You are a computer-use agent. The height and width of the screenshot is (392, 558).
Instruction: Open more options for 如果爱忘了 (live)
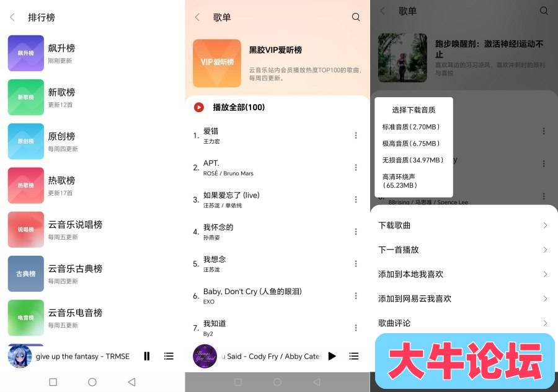point(356,199)
